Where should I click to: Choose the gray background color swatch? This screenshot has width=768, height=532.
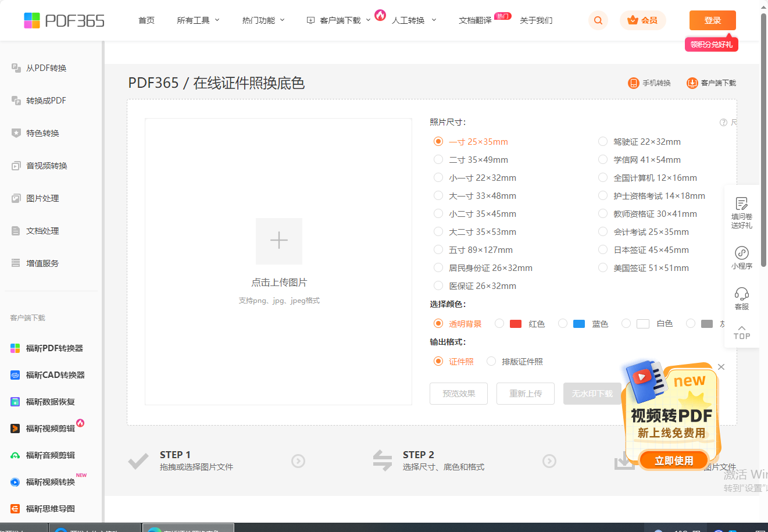coord(707,324)
